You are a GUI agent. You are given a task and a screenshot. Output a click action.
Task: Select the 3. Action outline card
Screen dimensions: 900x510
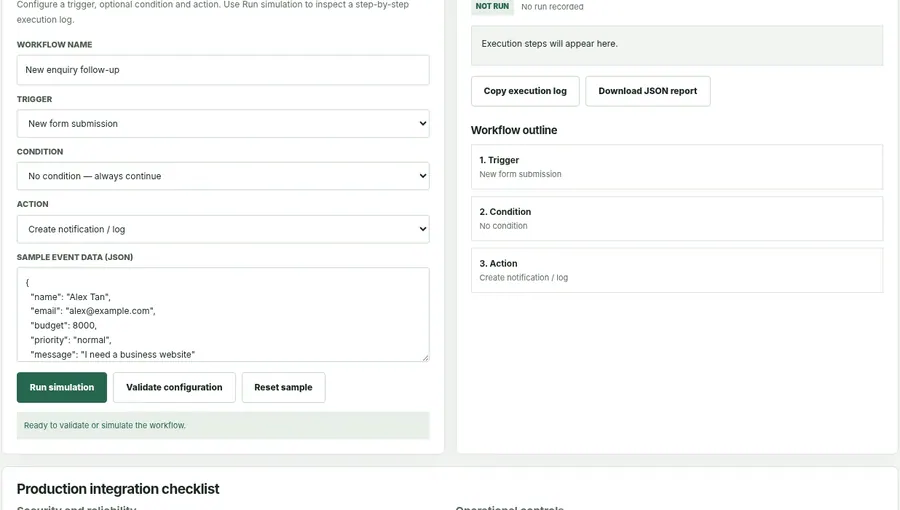click(x=677, y=270)
